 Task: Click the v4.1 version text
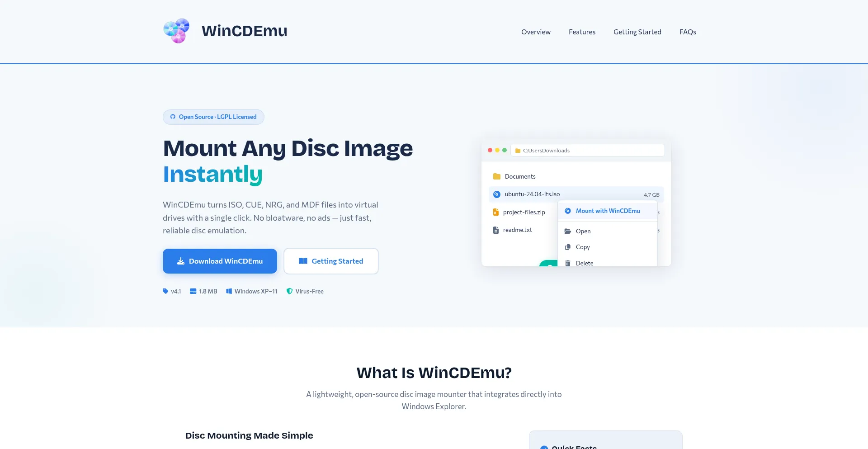coord(176,292)
